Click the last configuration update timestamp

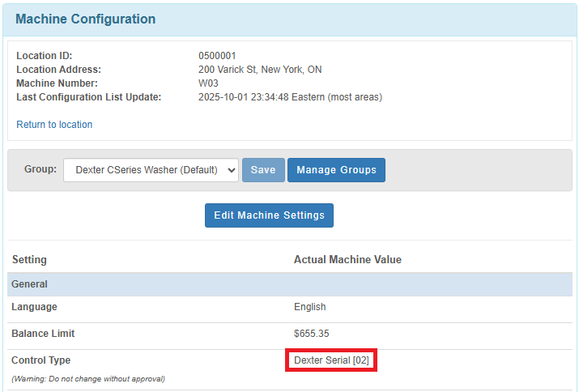pyautogui.click(x=290, y=97)
